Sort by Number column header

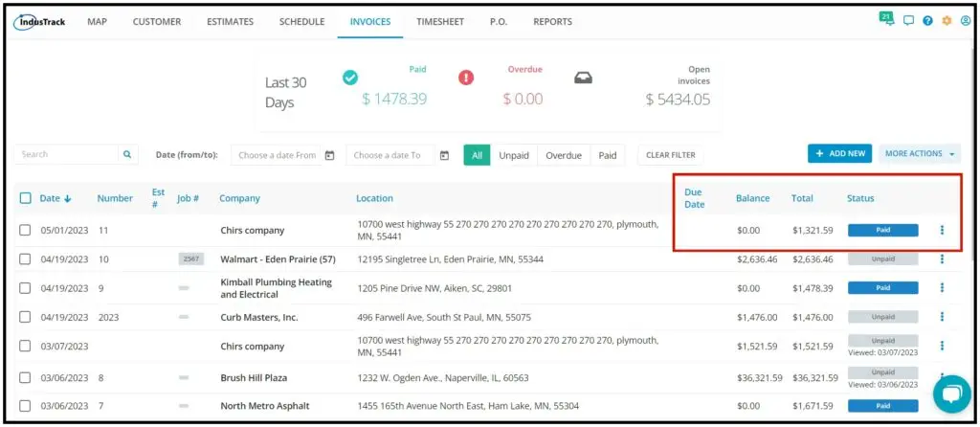coord(115,198)
